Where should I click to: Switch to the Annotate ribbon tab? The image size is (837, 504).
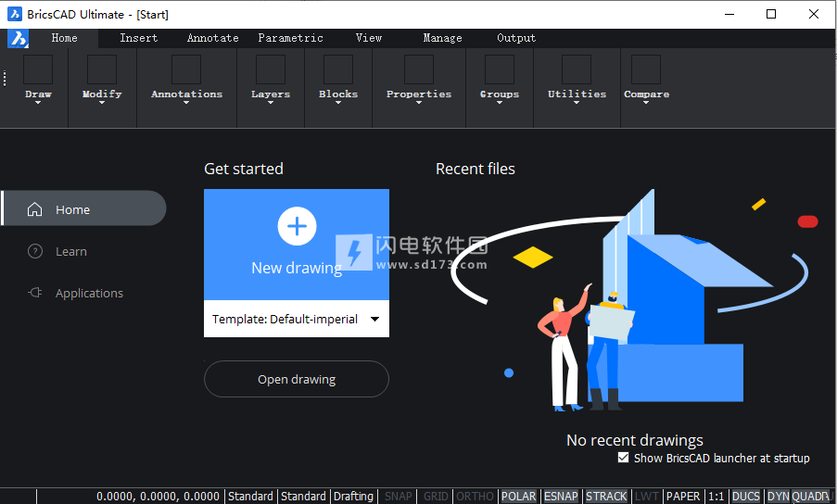tap(212, 38)
